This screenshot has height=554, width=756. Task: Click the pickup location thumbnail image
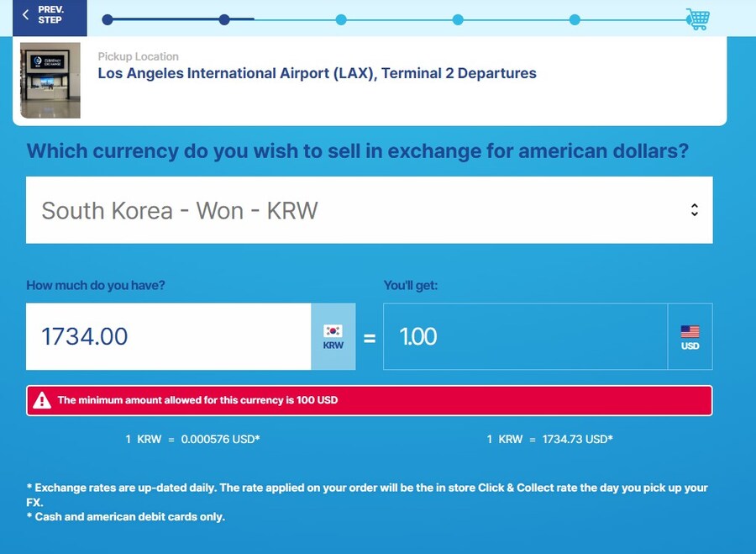50,80
